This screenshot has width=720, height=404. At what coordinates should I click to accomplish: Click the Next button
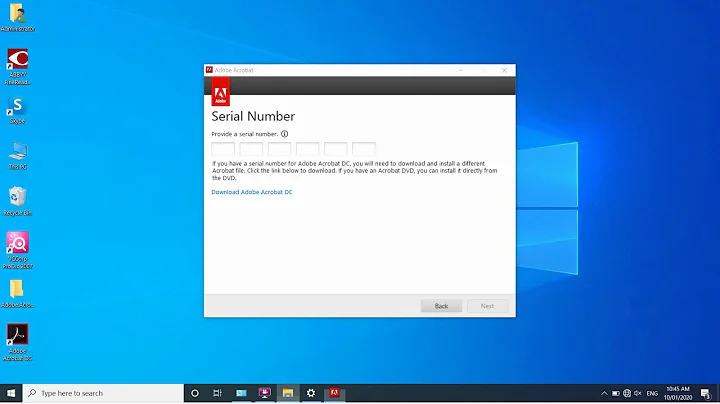[x=488, y=306]
